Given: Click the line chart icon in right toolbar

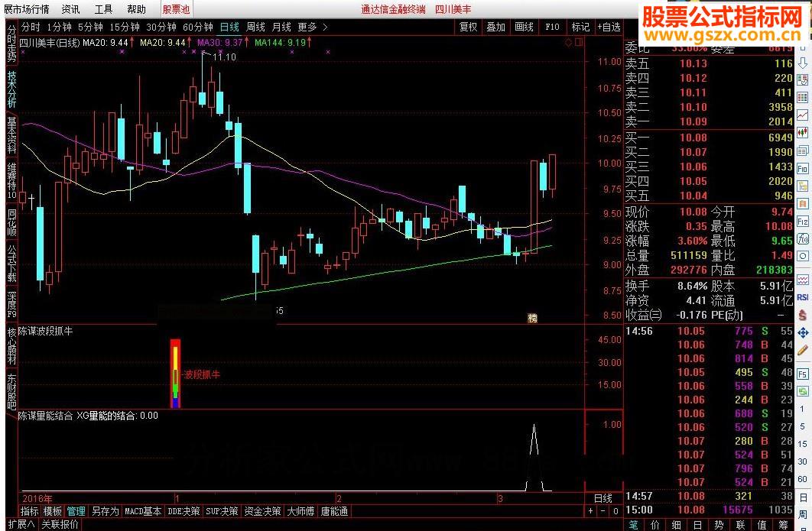Looking at the screenshot, I should coord(802,115).
